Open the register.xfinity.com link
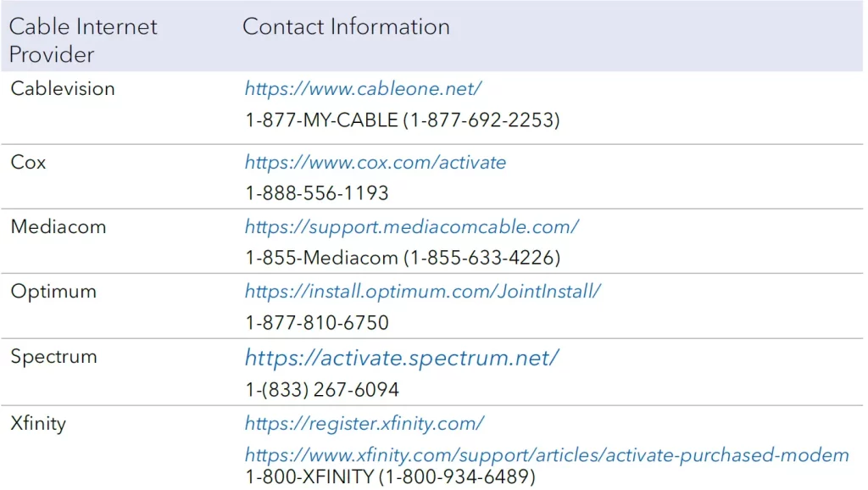The width and height of the screenshot is (868, 490). coord(364,424)
